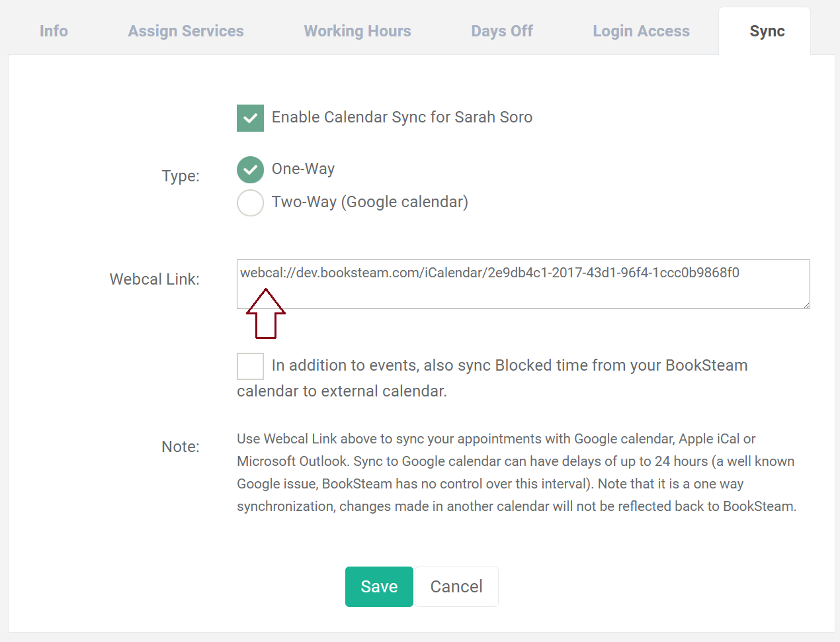Select the Sync tab
Viewport: 840px width, 642px height.
pos(767,31)
